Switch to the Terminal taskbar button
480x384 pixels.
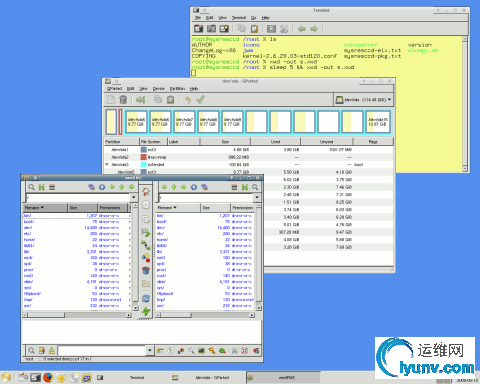coord(133,377)
